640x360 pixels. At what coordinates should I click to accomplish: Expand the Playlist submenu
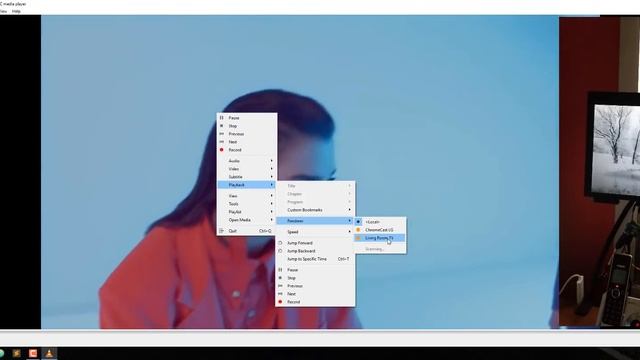point(247,212)
